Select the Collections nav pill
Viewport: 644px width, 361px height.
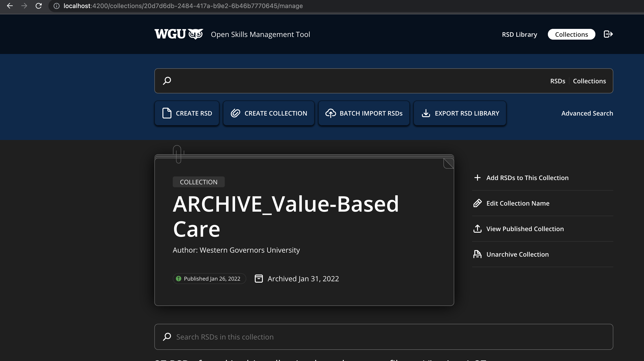pyautogui.click(x=571, y=34)
